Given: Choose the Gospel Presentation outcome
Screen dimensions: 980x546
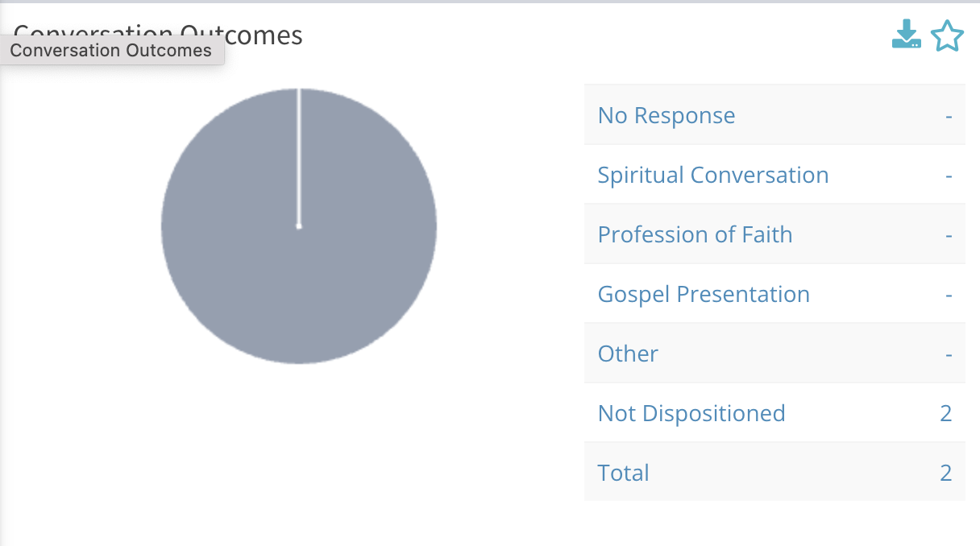Looking at the screenshot, I should click(703, 294).
